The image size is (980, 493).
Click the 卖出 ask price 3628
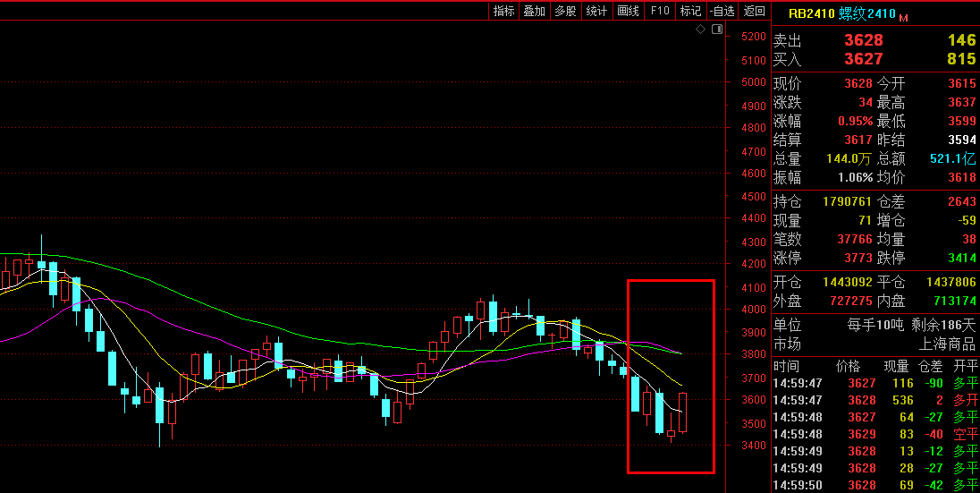click(x=863, y=40)
